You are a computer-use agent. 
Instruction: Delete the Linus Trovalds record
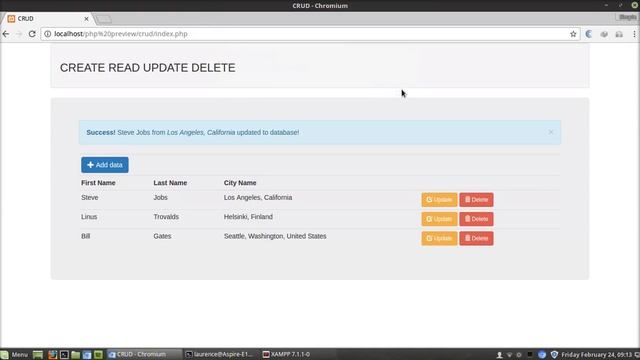pos(476,219)
